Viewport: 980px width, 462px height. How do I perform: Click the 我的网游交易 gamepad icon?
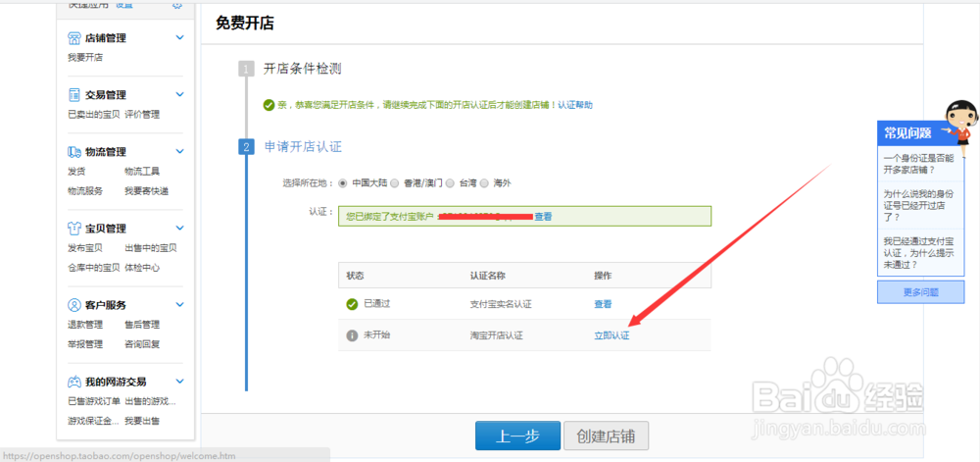pos(74,382)
